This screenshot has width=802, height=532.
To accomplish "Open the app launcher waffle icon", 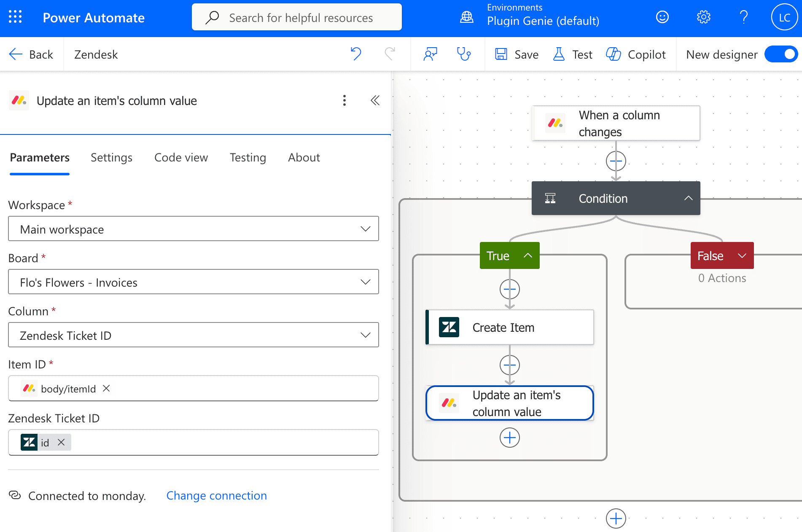I will [x=15, y=17].
